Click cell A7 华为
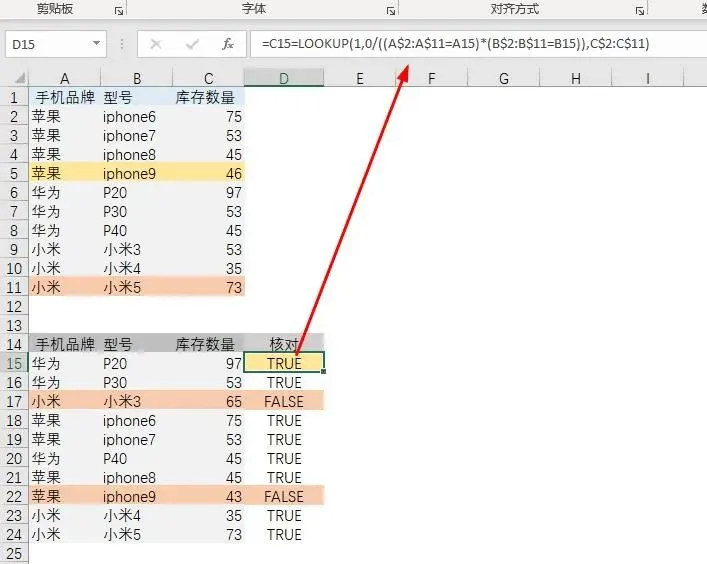Screen dimensions: 707x564 point(64,211)
